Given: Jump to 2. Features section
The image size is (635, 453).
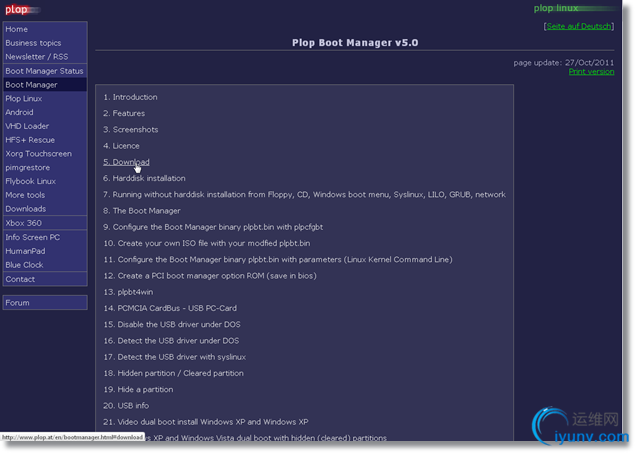Looking at the screenshot, I should [124, 113].
